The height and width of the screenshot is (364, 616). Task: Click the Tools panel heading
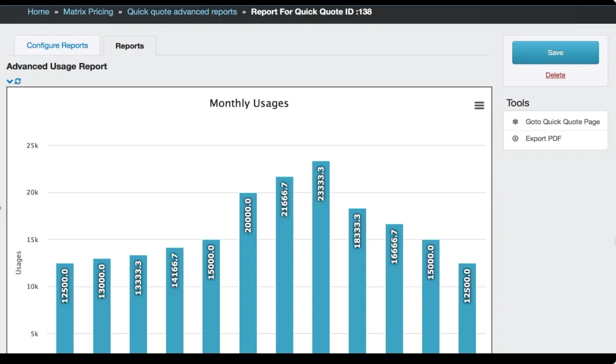(517, 103)
